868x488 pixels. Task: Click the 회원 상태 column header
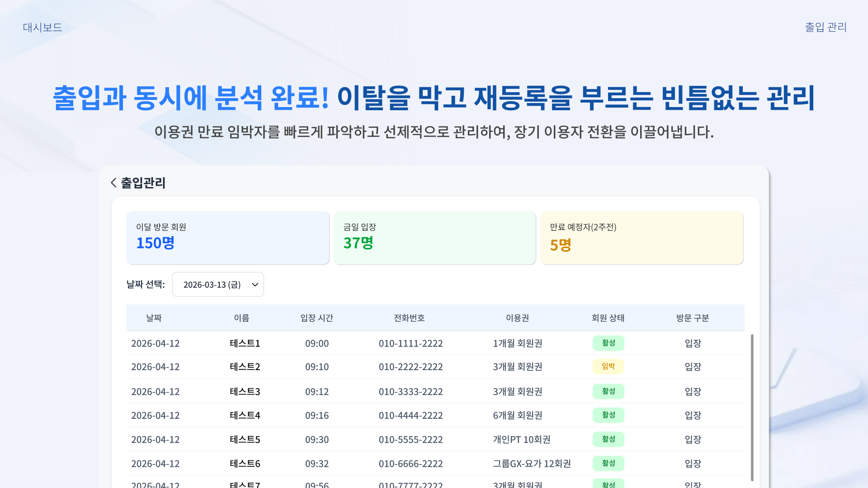tap(608, 318)
